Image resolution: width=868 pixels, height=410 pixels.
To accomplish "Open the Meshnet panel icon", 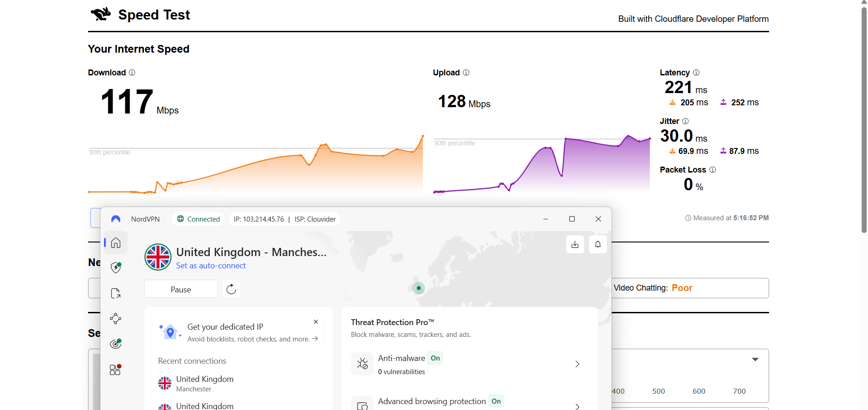I will point(115,318).
